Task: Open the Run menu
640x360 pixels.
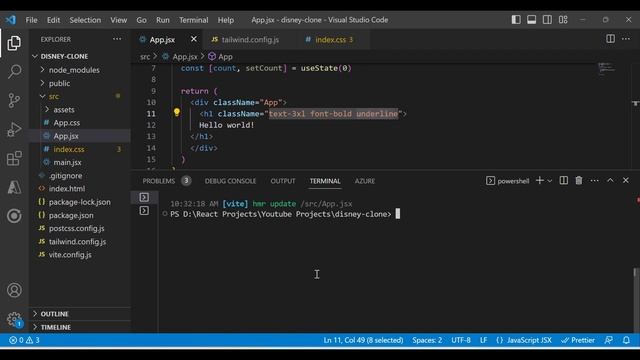Action: point(162,20)
